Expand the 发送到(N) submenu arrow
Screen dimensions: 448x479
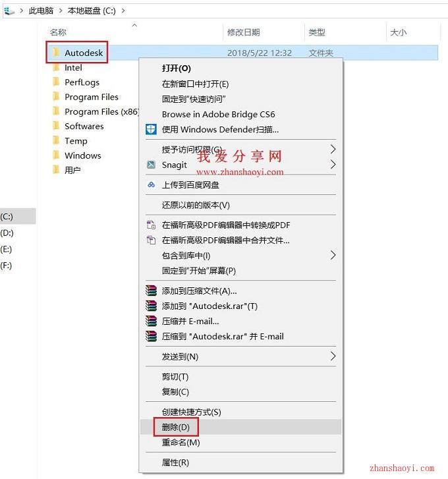pyautogui.click(x=333, y=356)
